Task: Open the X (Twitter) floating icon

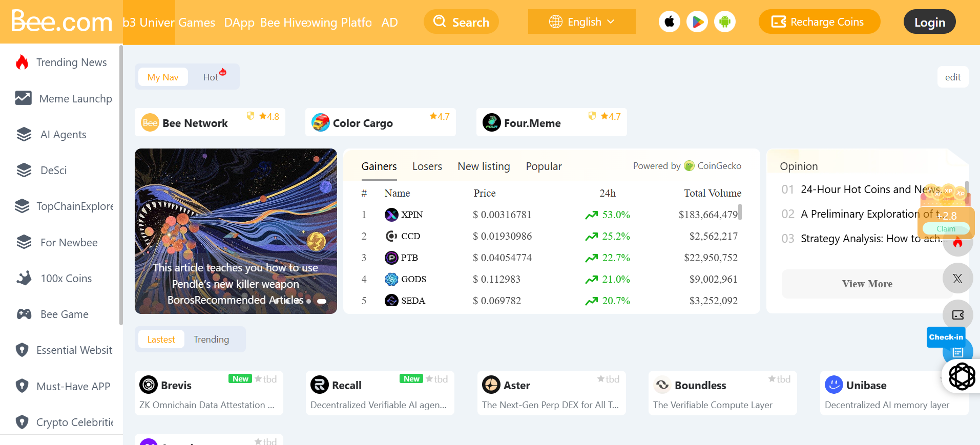Action: 957,279
